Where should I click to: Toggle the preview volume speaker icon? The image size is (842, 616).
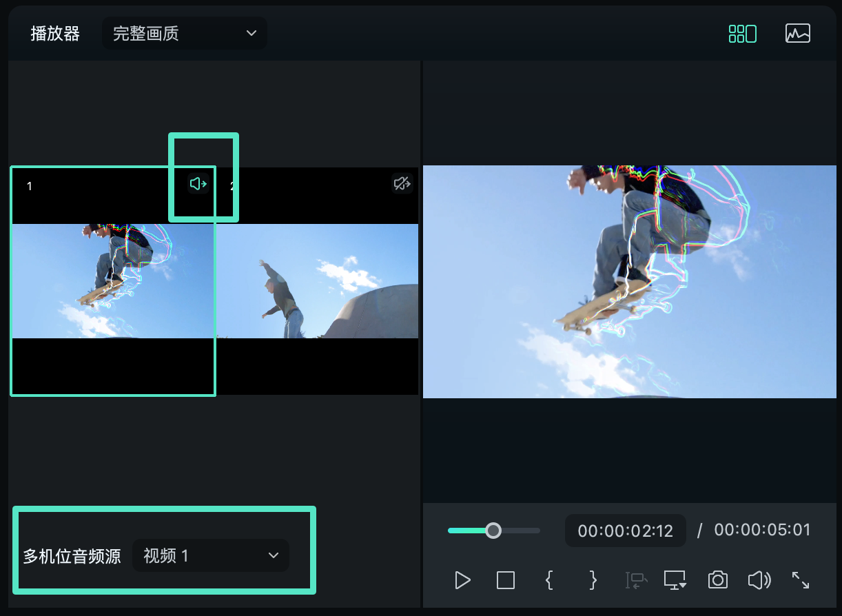(x=759, y=580)
